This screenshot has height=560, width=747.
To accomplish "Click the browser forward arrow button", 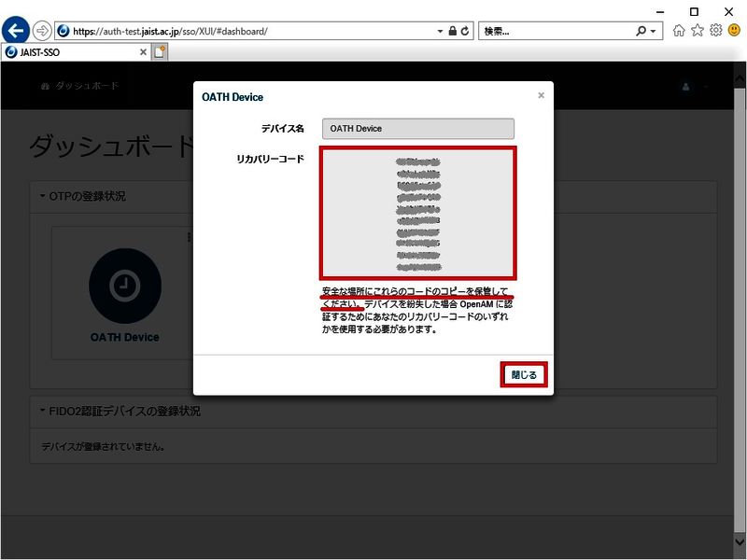I will 42,32.
